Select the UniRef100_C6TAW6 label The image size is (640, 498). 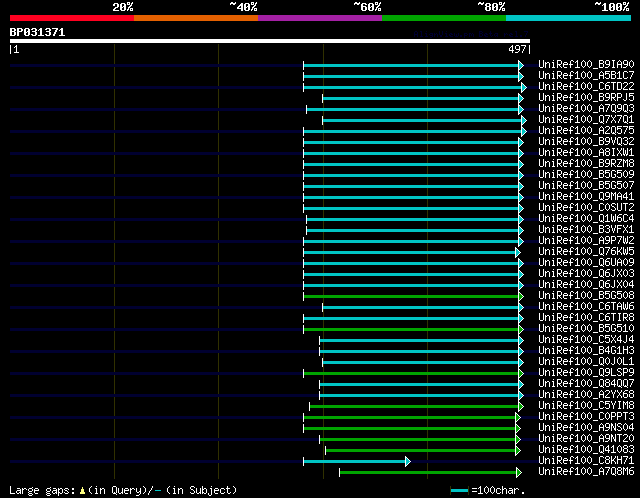586,307
